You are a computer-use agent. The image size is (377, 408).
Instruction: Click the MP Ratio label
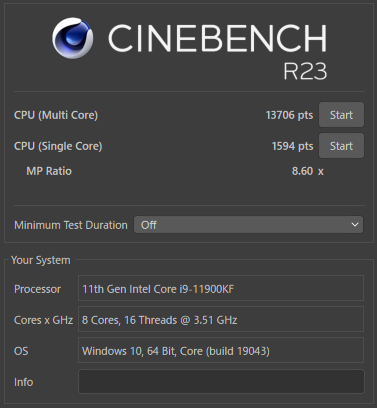pyautogui.click(x=49, y=171)
